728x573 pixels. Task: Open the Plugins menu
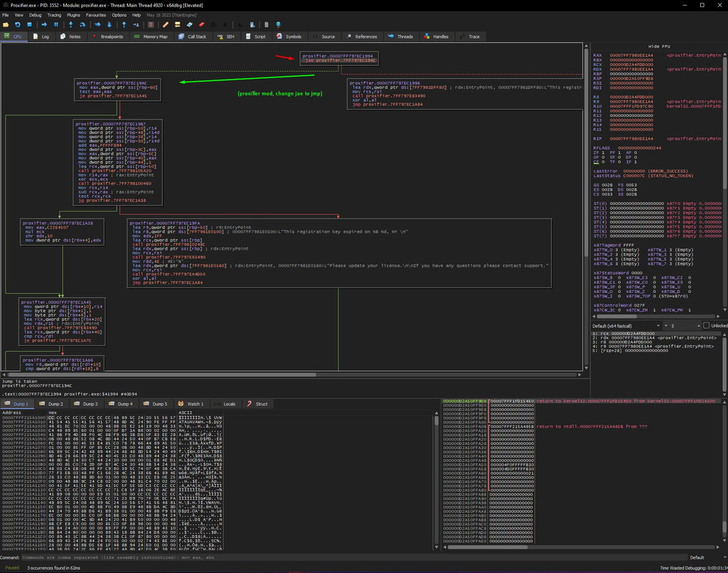(73, 15)
